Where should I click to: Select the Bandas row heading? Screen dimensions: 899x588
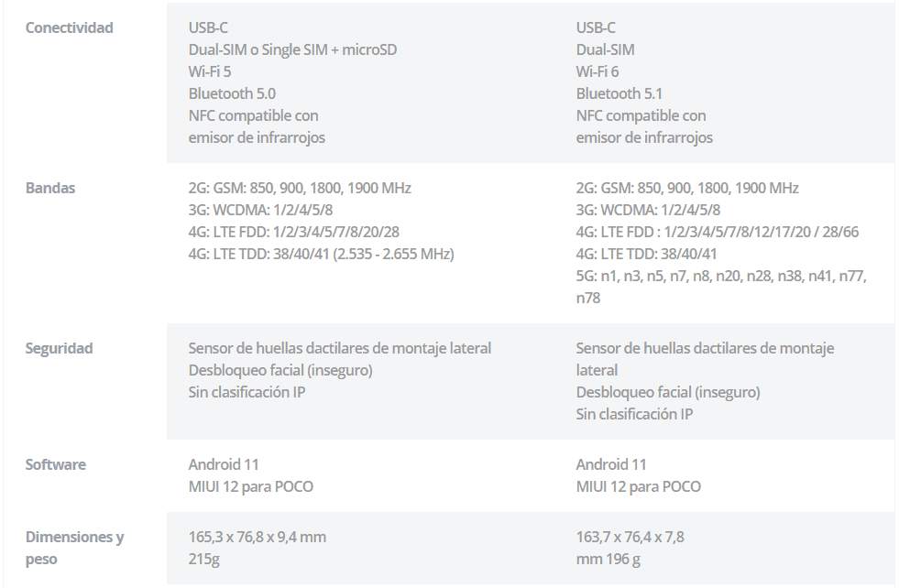(x=50, y=188)
